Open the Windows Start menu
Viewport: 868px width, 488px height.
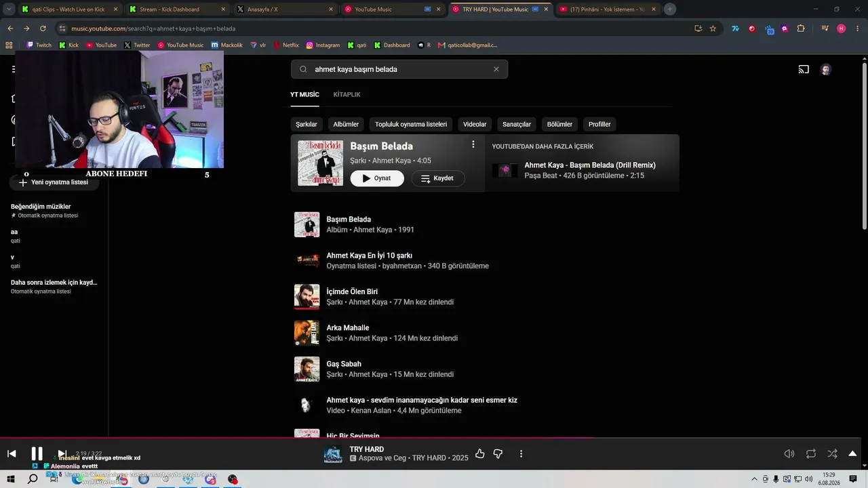click(11, 479)
